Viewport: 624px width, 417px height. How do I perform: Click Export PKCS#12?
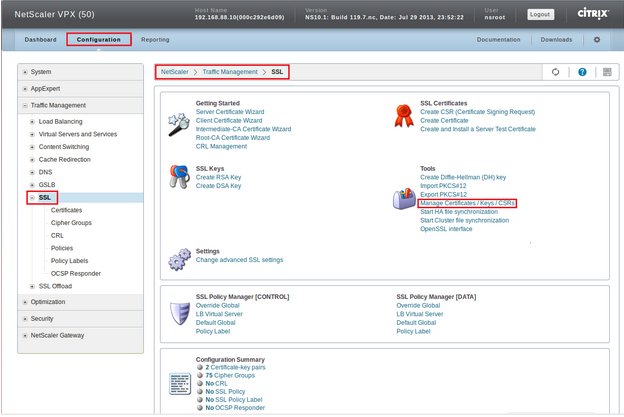tap(444, 195)
